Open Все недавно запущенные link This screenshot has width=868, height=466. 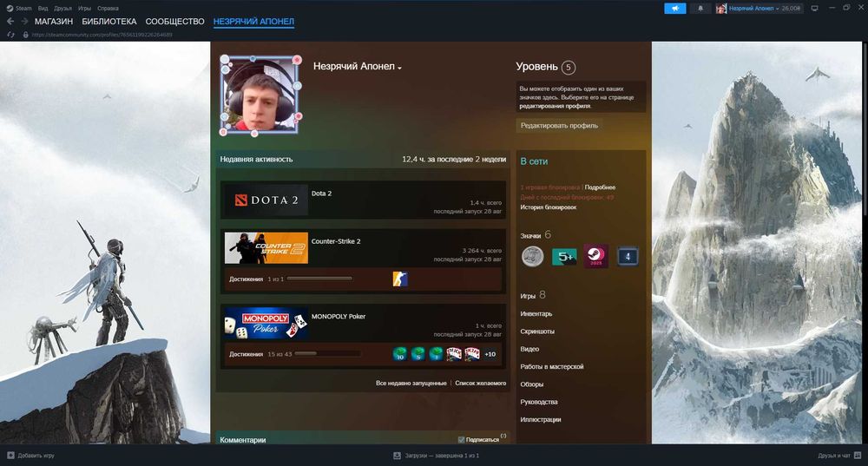pyautogui.click(x=411, y=383)
